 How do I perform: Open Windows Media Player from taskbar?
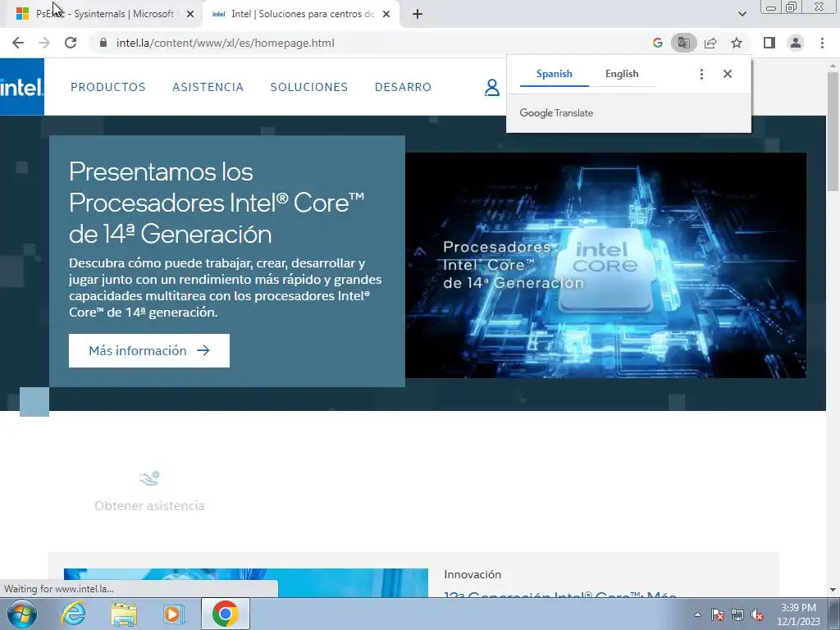pos(174,614)
